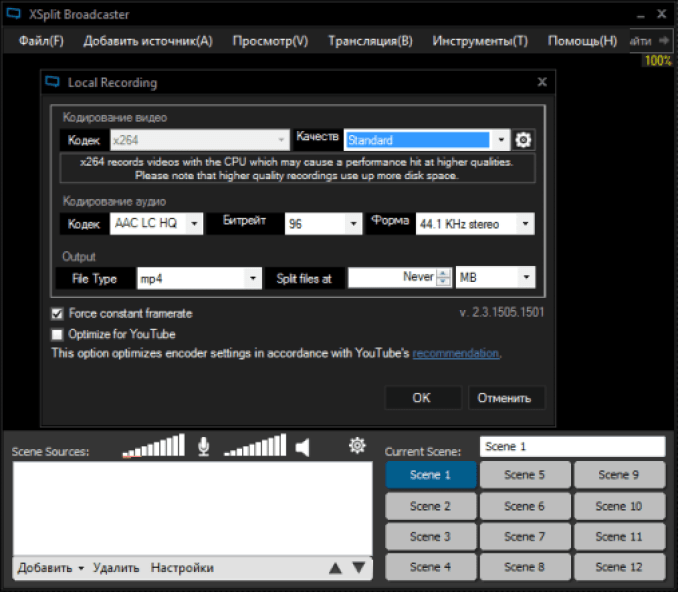The image size is (678, 592).
Task: Click Настройки under scene sources
Action: pyautogui.click(x=182, y=567)
